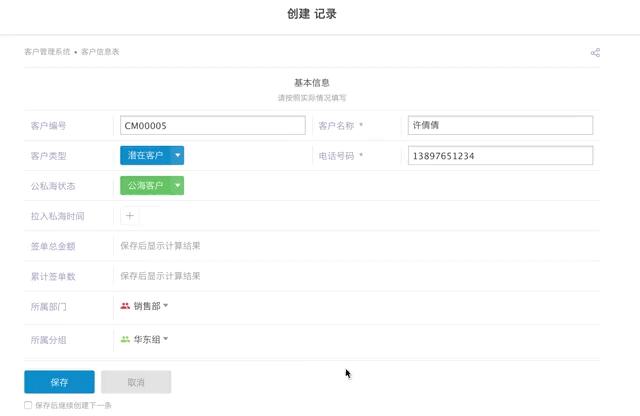Expand the caret next to 华东组

pos(166,339)
